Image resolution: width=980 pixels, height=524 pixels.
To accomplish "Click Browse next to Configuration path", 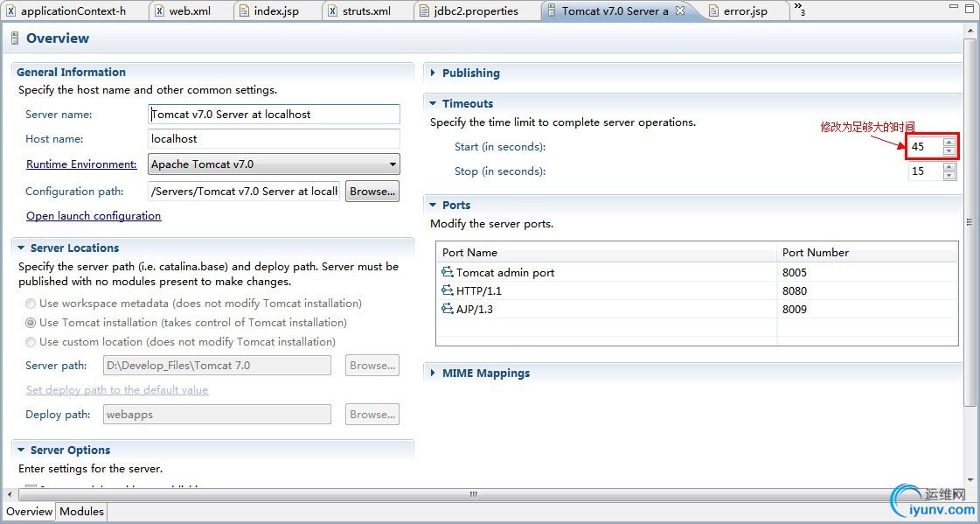I will pyautogui.click(x=372, y=192).
